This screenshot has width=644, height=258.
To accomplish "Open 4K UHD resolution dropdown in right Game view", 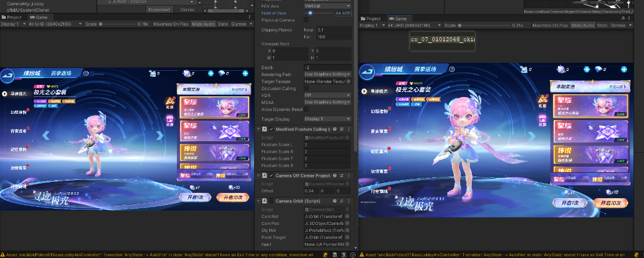I will click(x=414, y=26).
